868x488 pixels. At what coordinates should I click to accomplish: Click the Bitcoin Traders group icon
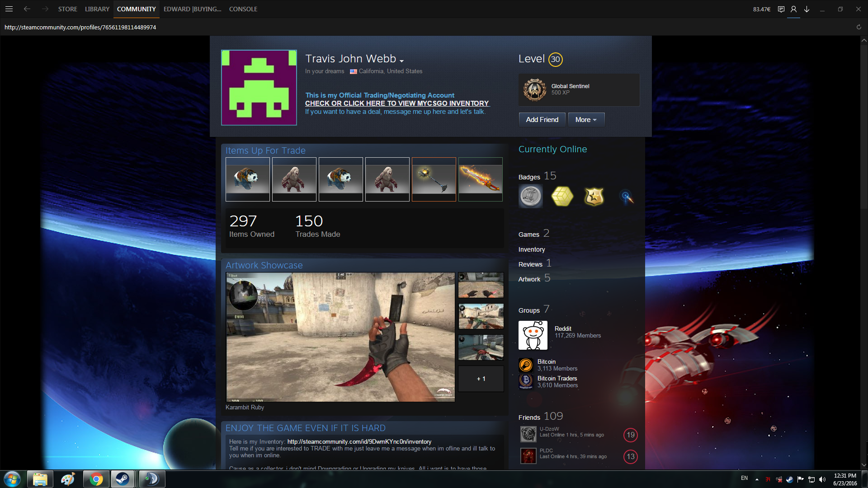coord(526,381)
